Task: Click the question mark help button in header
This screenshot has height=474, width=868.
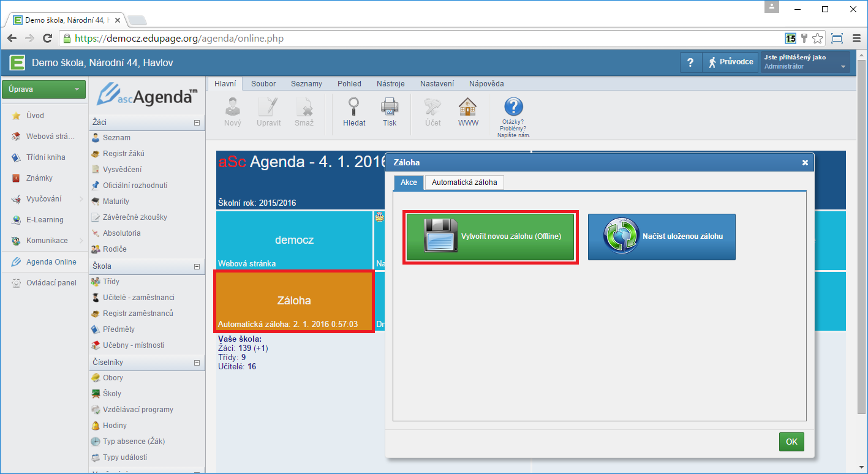Action: tap(690, 62)
